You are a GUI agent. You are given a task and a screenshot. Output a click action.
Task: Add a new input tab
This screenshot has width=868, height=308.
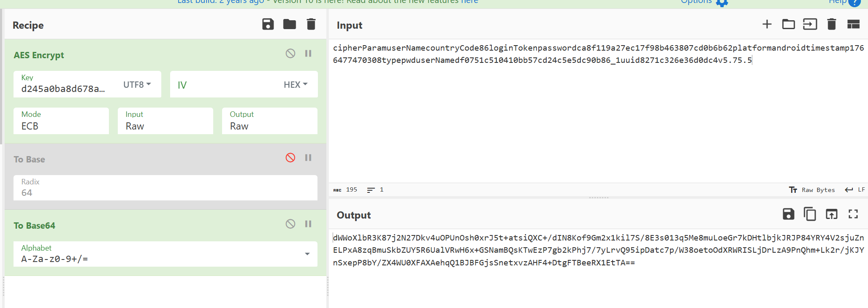pyautogui.click(x=767, y=24)
